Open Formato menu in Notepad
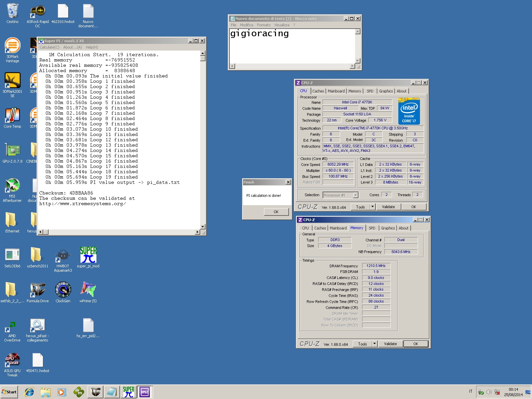The height and width of the screenshot is (399, 532). coord(264,25)
